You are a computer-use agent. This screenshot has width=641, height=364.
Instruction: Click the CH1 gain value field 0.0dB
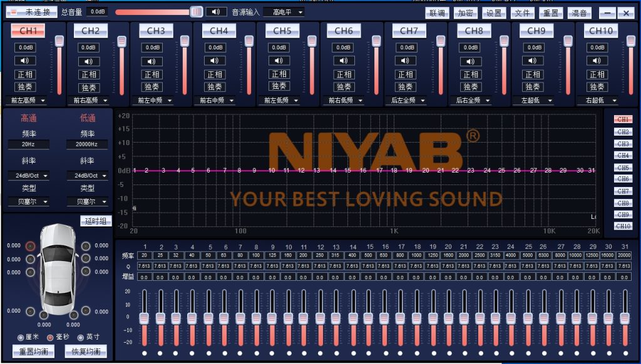(25, 48)
